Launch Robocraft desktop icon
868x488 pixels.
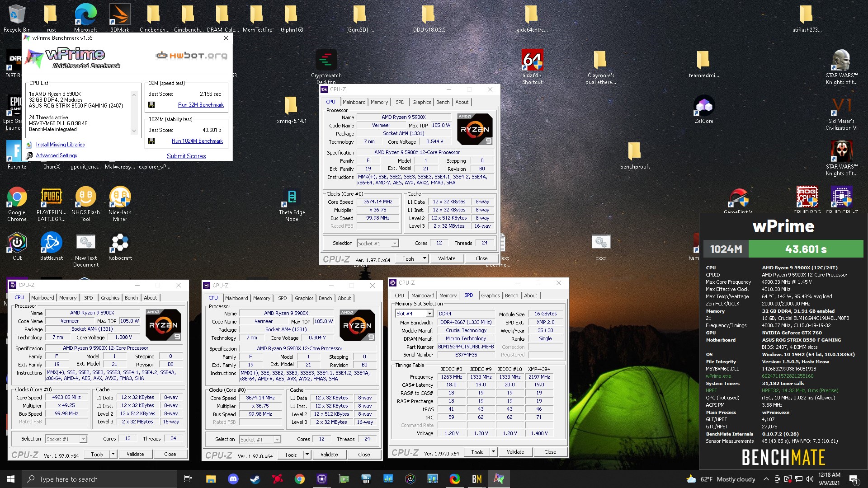(120, 246)
